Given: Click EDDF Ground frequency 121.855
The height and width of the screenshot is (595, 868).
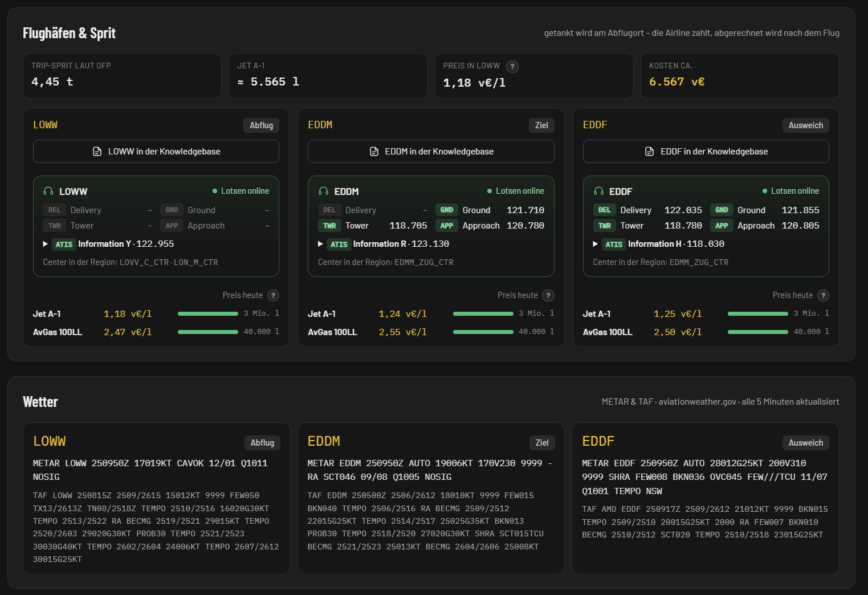Looking at the screenshot, I should click(x=800, y=210).
